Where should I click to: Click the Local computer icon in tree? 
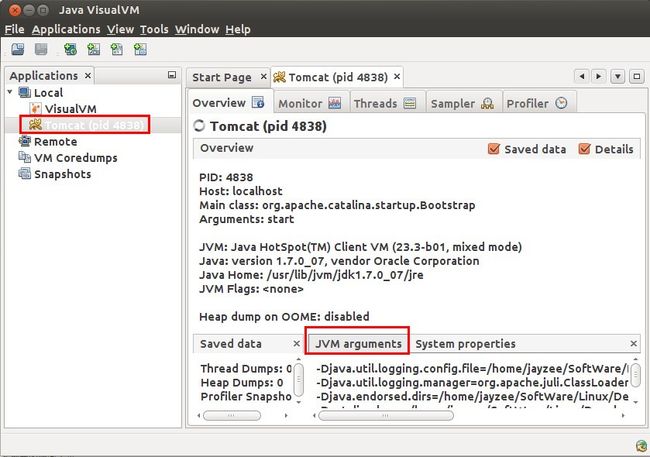[25, 92]
